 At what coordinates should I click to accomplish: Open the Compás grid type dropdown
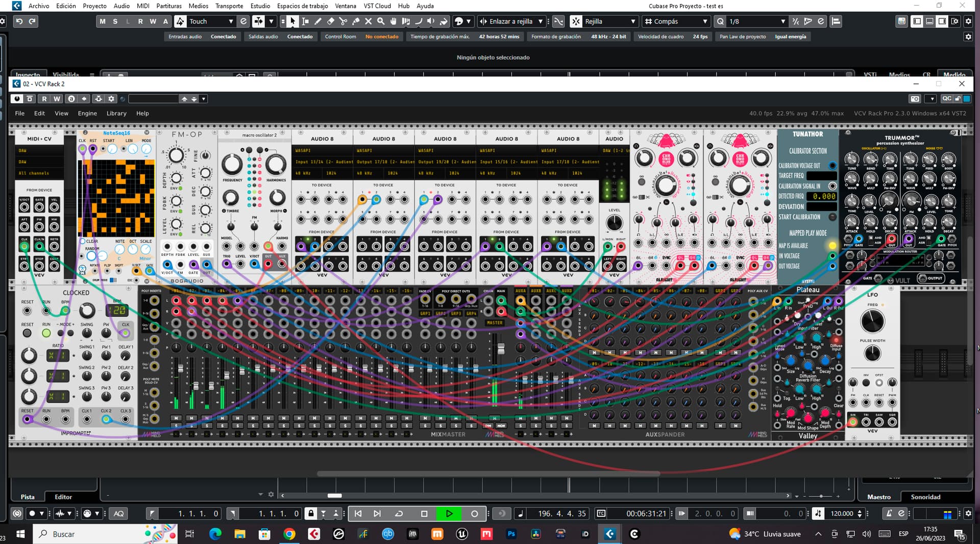705,21
